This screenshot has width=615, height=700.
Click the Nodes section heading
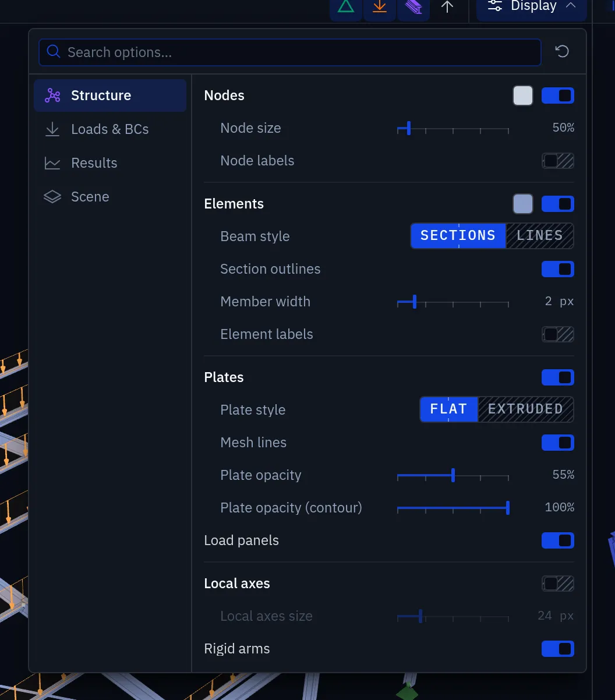point(224,96)
